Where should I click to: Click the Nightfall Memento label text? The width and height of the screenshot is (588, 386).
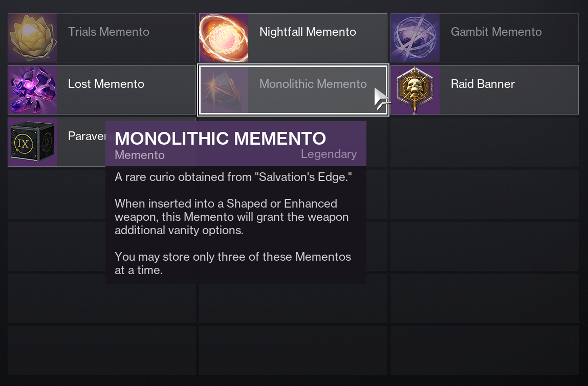click(x=308, y=32)
